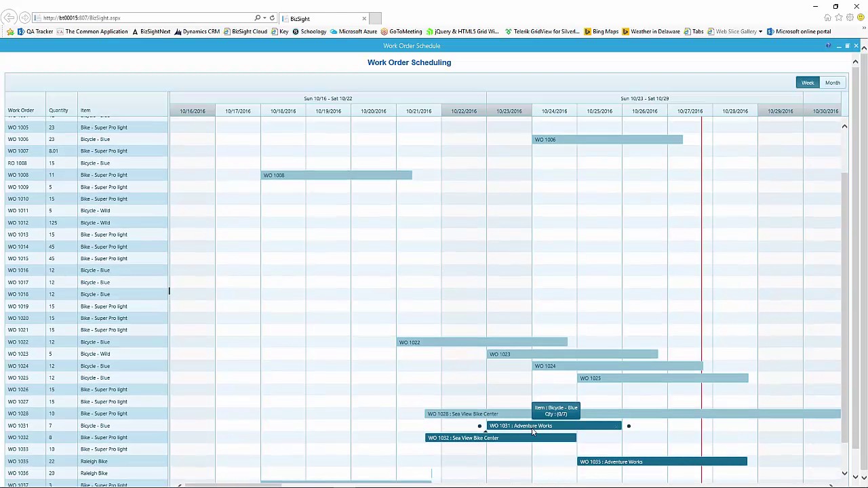Select the WO 1008 schedule bar
Screen dimensions: 868x488
[336, 175]
